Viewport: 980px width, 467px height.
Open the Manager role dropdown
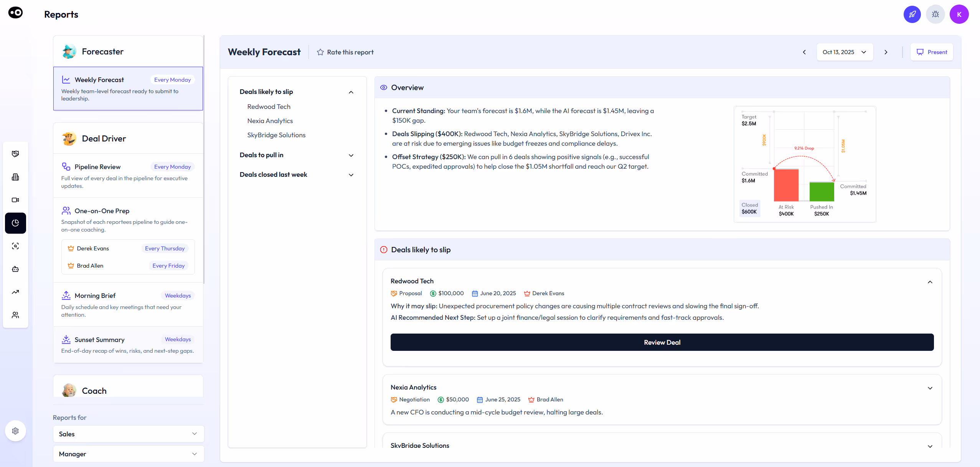pos(128,454)
